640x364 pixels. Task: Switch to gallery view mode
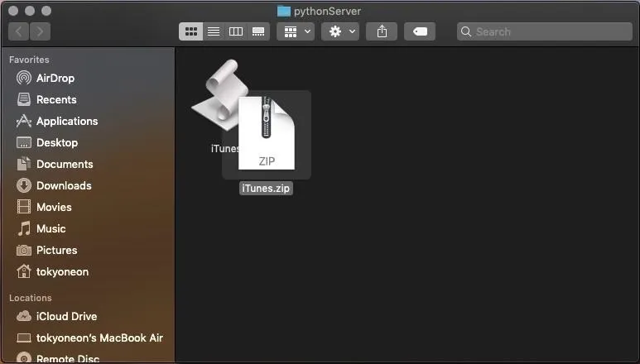pos(258,31)
